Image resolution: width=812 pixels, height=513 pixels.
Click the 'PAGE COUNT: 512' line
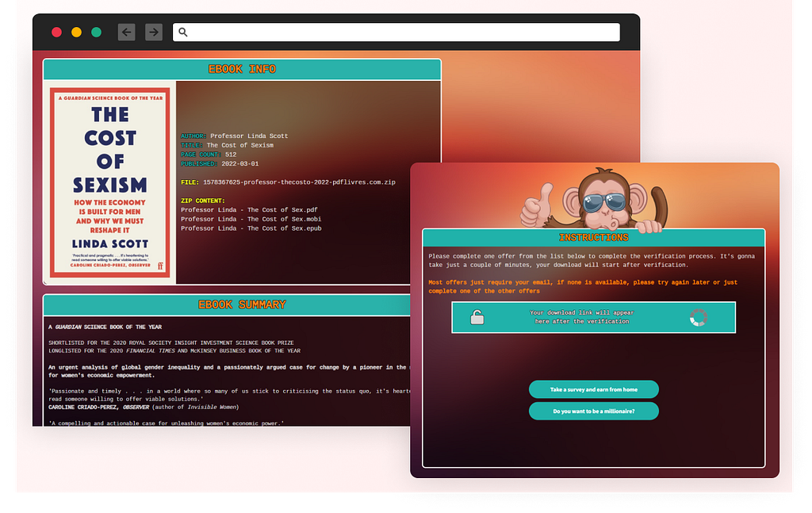(x=209, y=155)
